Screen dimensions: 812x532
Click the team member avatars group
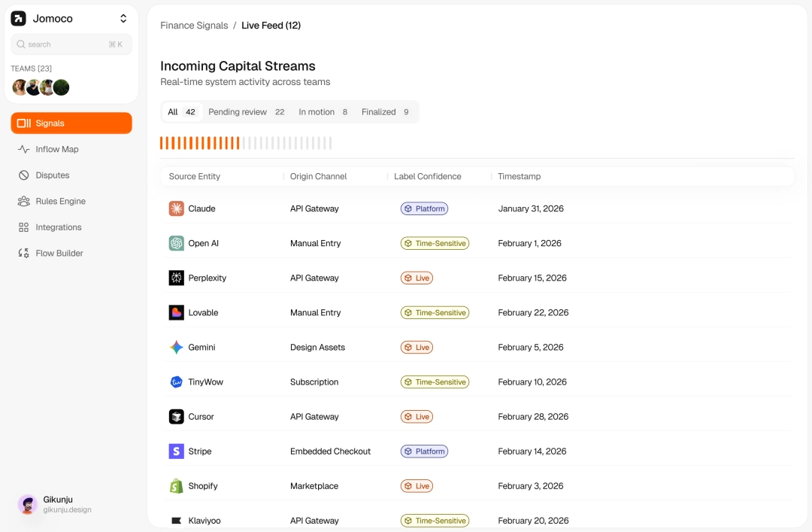[41, 87]
